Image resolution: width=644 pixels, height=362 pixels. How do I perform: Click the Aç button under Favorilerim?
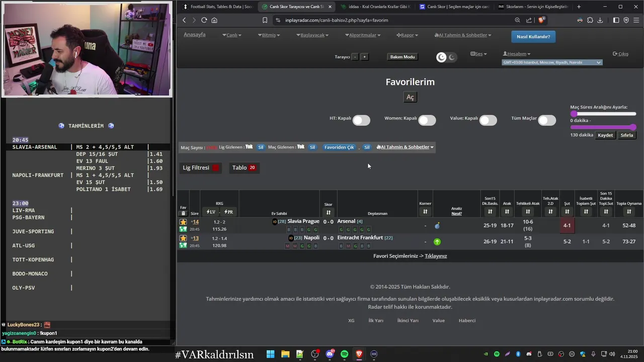[410, 97]
